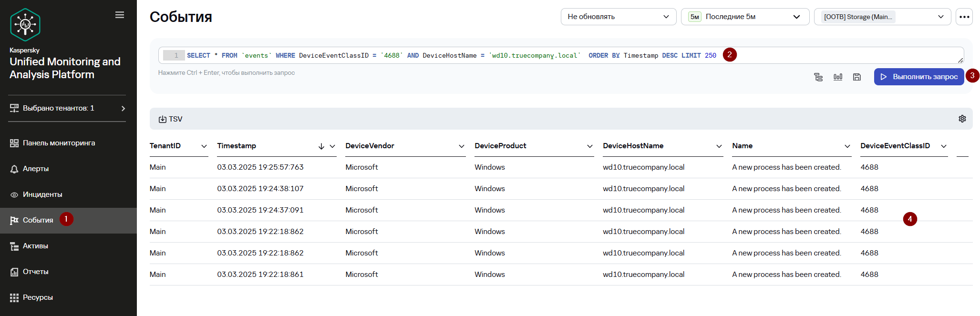Open the query builder tree icon
Viewport: 980px width, 316px height.
tap(818, 77)
